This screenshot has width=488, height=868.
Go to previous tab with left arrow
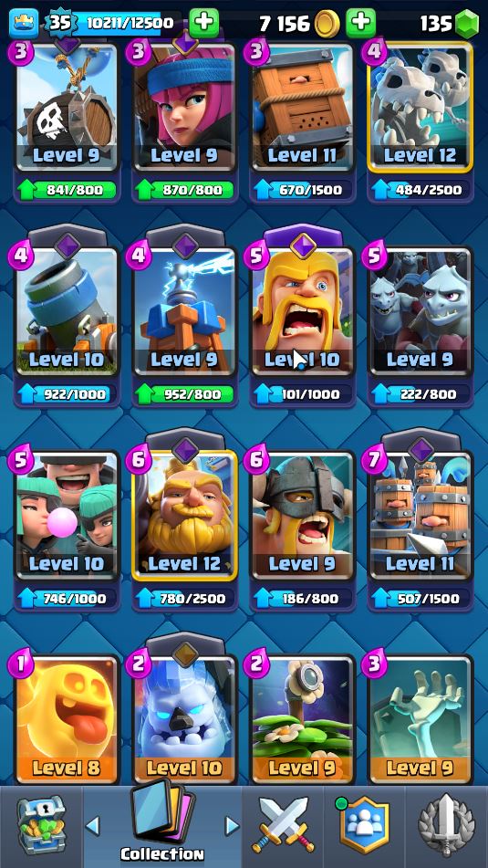coord(92,826)
